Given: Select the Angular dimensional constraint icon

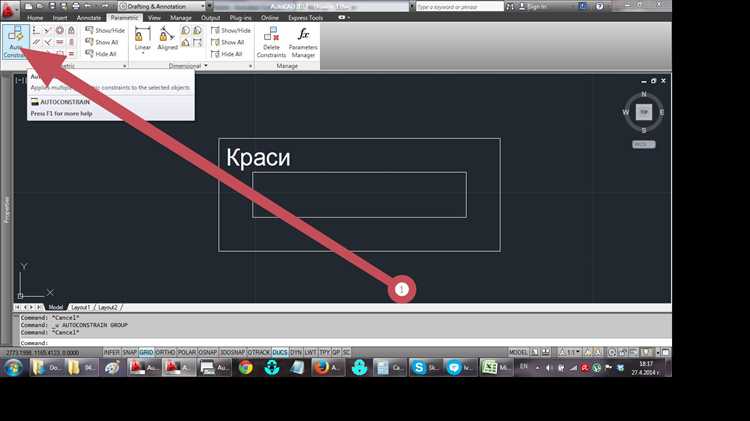Looking at the screenshot, I should click(x=186, y=43).
